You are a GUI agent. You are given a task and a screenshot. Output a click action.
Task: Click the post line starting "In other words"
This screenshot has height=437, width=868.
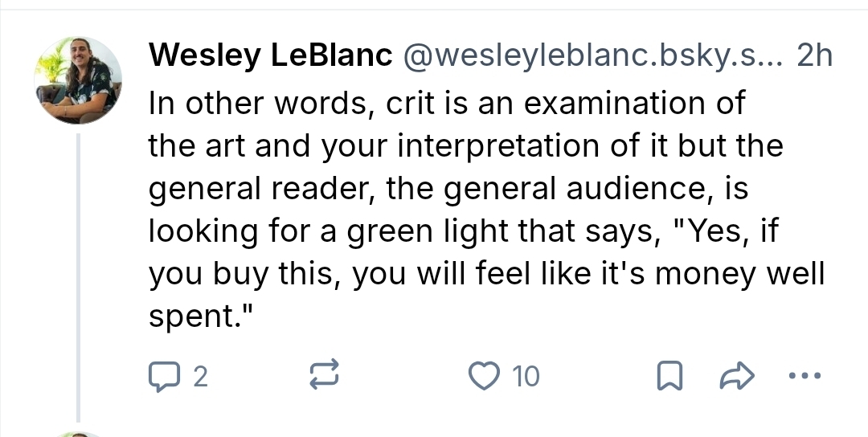pyautogui.click(x=447, y=104)
